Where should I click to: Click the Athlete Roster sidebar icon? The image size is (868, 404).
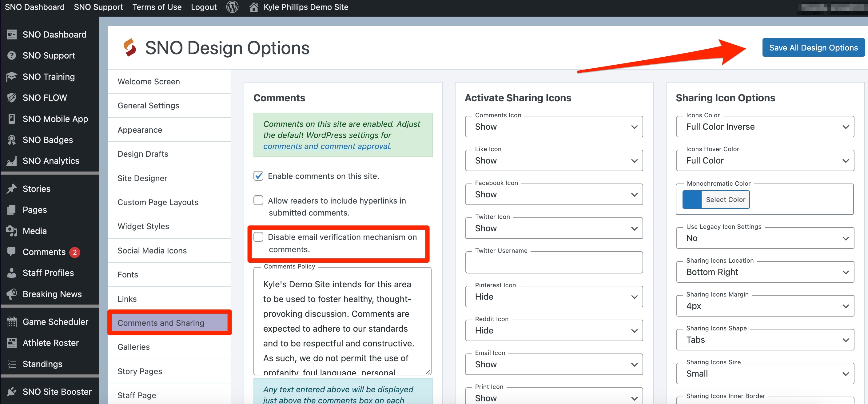pyautogui.click(x=11, y=343)
